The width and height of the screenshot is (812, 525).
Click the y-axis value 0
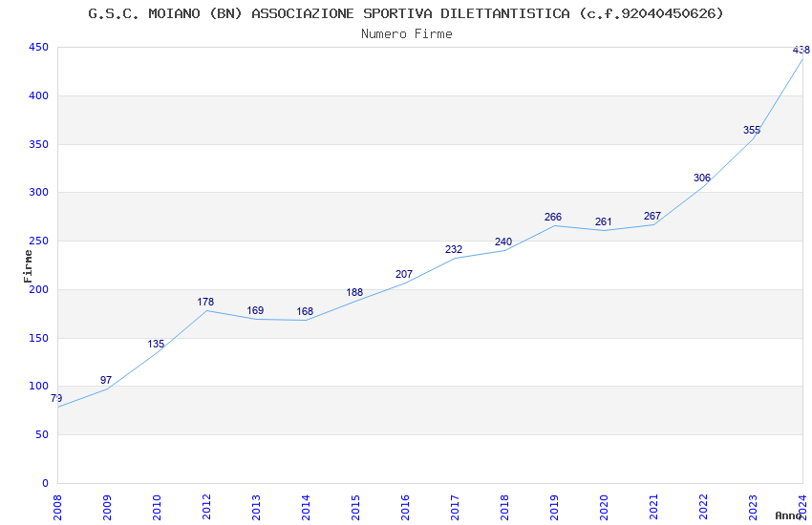click(x=46, y=483)
